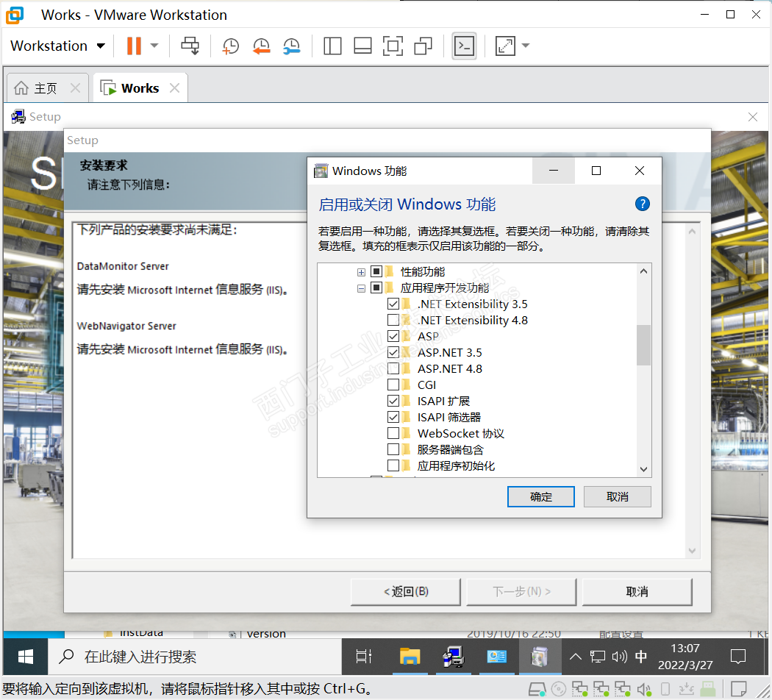Click 取消 in the Setup window
This screenshot has height=700, width=772.
[x=637, y=592]
